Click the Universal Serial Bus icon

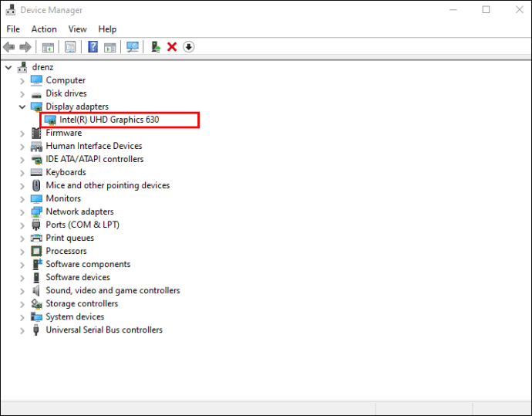tap(36, 330)
